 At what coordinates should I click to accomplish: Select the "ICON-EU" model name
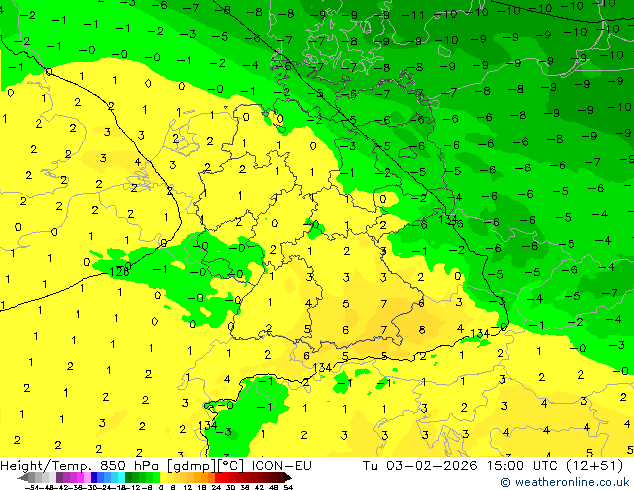281,466
